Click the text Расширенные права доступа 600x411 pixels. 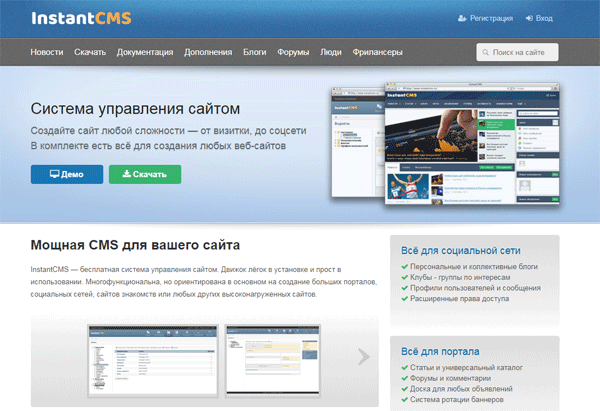click(460, 298)
